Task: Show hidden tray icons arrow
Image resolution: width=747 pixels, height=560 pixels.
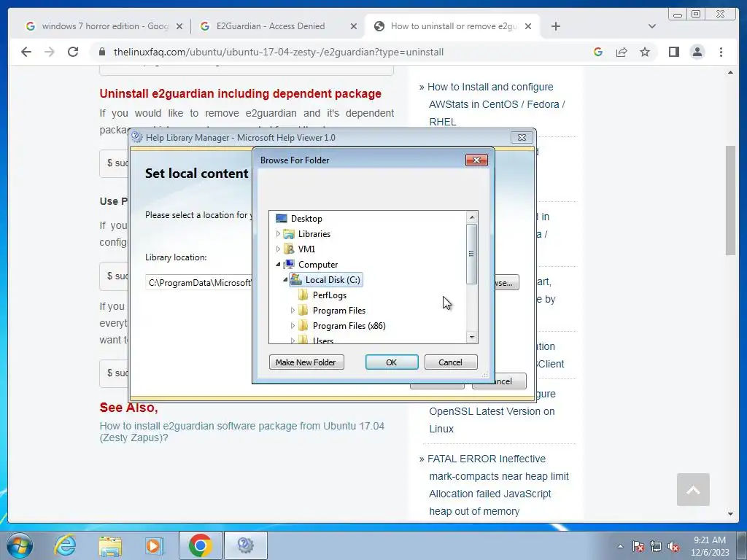Action: [x=620, y=546]
